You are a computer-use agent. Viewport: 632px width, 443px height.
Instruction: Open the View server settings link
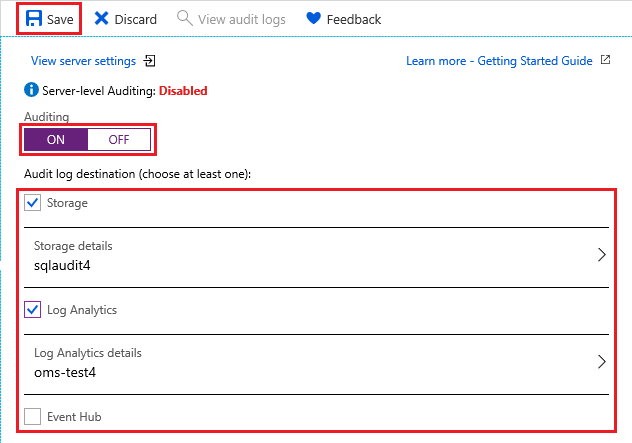point(83,61)
